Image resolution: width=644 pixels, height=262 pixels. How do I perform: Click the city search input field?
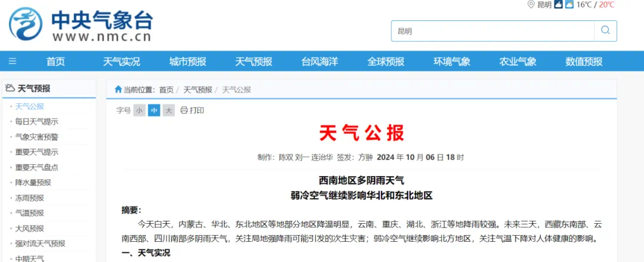tap(493, 31)
